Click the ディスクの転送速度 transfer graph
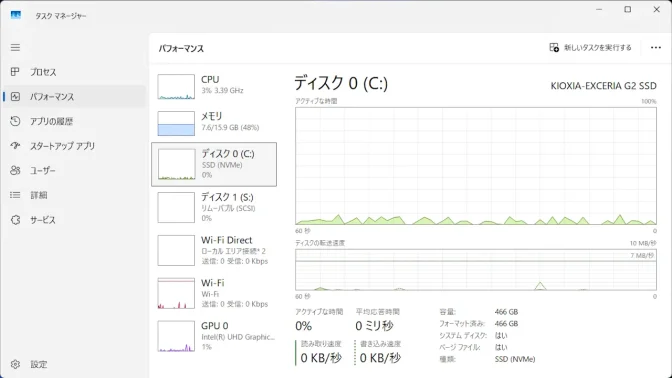 coord(476,270)
